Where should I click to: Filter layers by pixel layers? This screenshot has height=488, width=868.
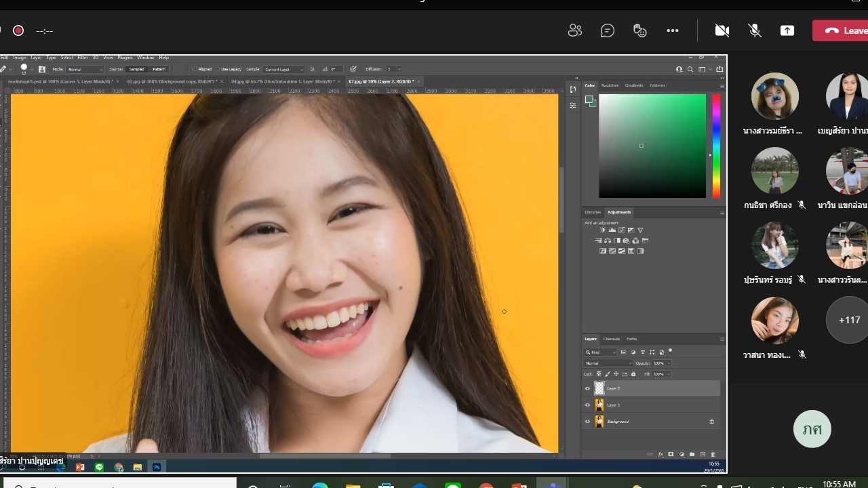(x=624, y=352)
